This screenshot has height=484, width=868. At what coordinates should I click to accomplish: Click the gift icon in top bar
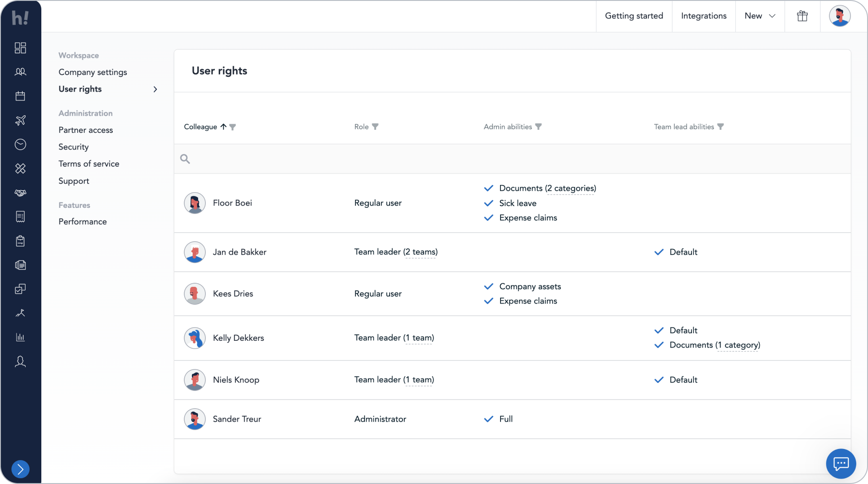802,16
